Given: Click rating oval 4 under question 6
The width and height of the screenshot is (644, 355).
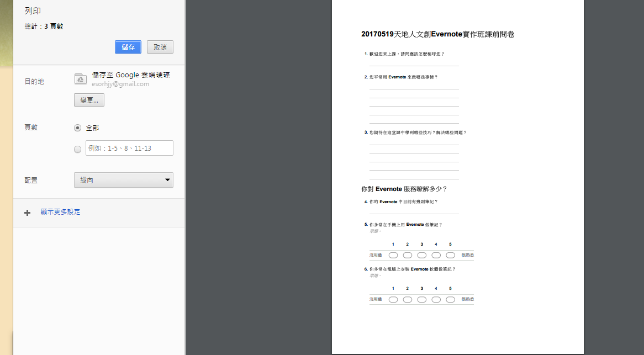Looking at the screenshot, I should tap(436, 300).
